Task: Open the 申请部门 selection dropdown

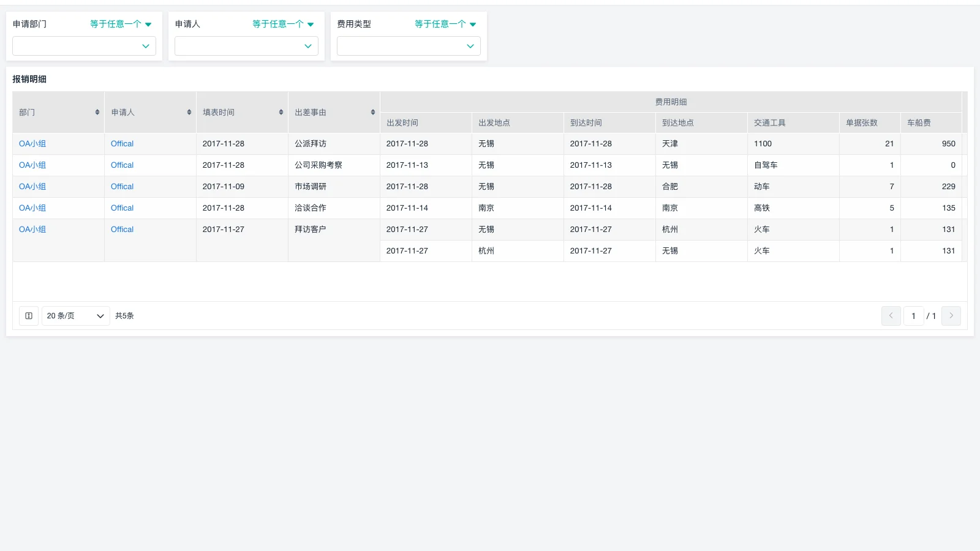Action: (x=84, y=46)
